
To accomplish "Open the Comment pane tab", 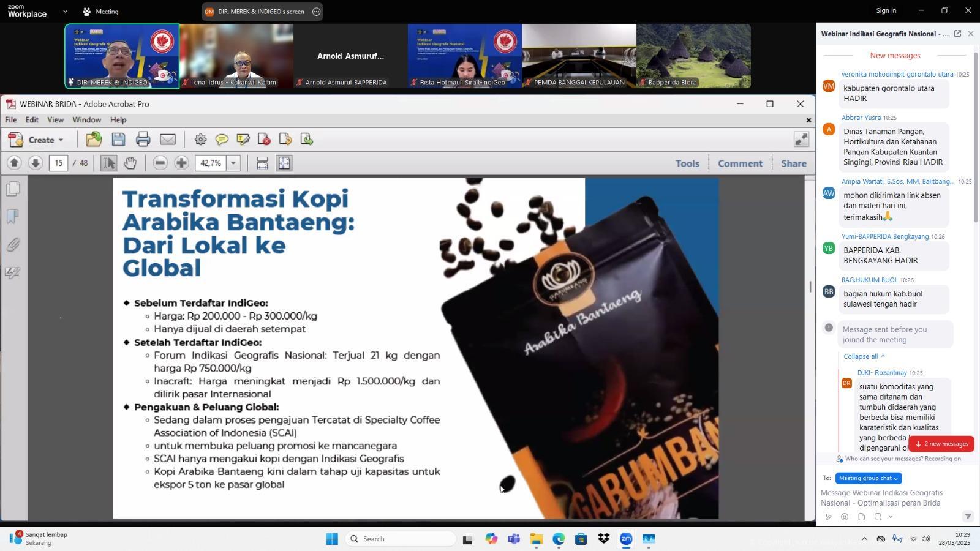I will pos(740,163).
